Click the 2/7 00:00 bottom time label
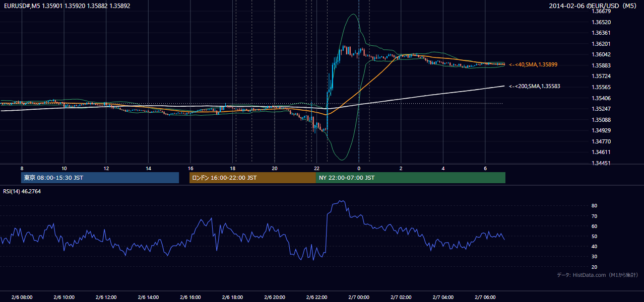Image resolution: width=644 pixels, height=302 pixels. click(x=359, y=297)
